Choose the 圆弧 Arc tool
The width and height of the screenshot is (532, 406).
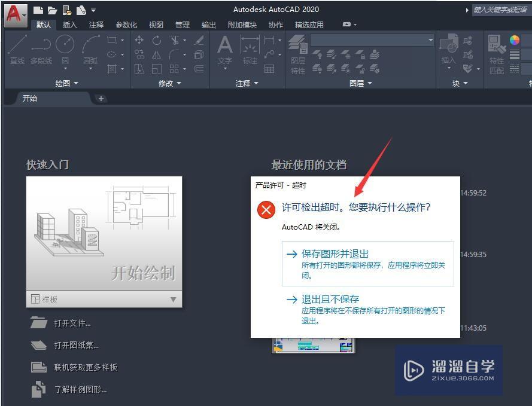(90, 43)
